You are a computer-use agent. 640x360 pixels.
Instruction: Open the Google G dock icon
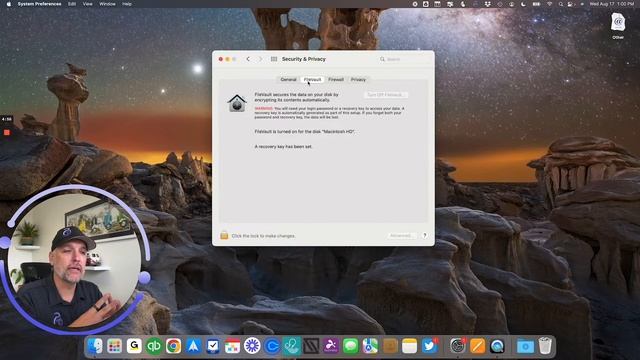(x=134, y=346)
